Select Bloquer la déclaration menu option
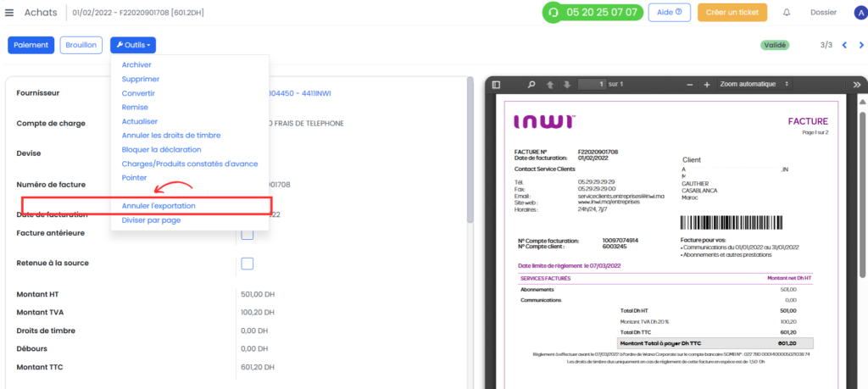This screenshot has width=868, height=389. (161, 149)
